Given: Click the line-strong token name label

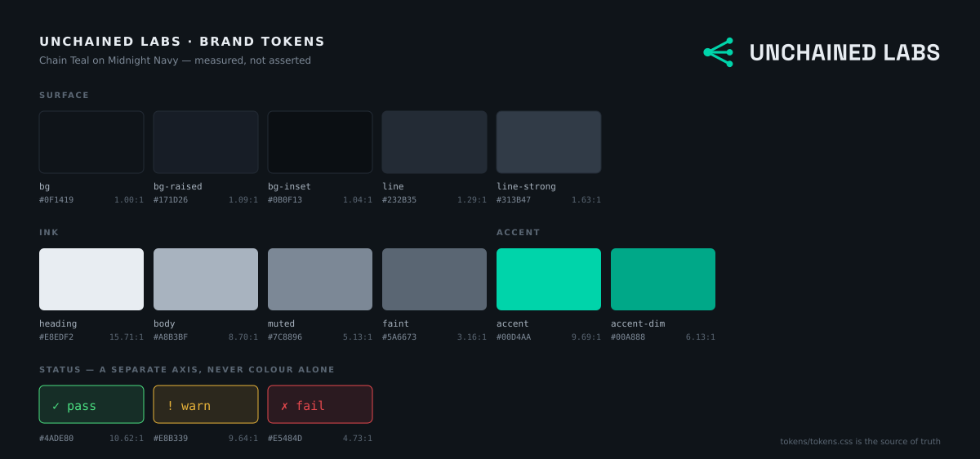Looking at the screenshot, I should click(526, 186).
